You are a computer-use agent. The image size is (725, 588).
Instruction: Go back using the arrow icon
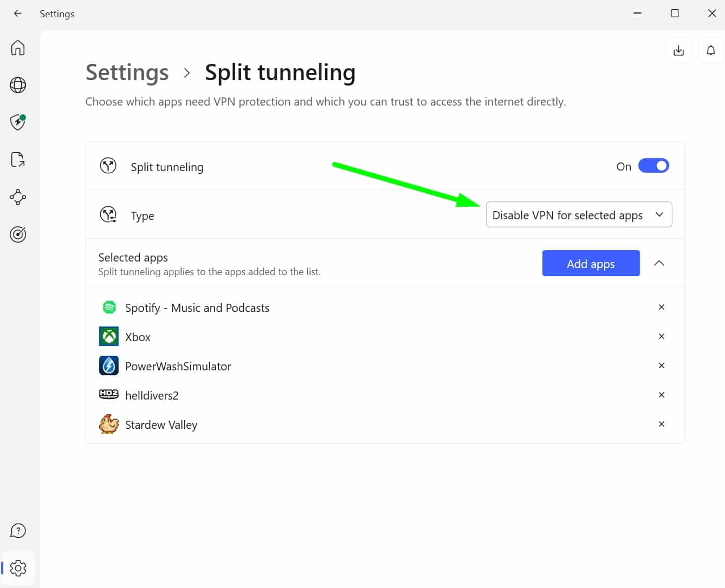click(18, 14)
